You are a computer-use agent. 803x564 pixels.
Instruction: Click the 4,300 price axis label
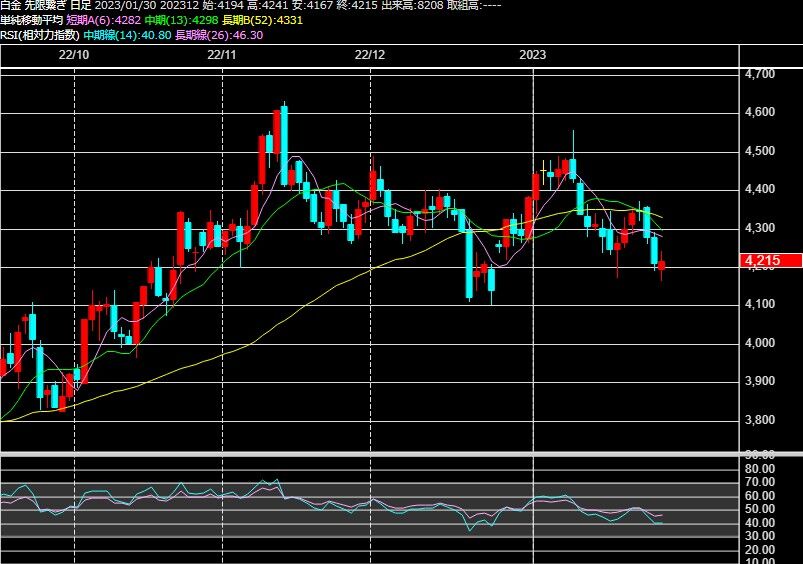pyautogui.click(x=760, y=228)
